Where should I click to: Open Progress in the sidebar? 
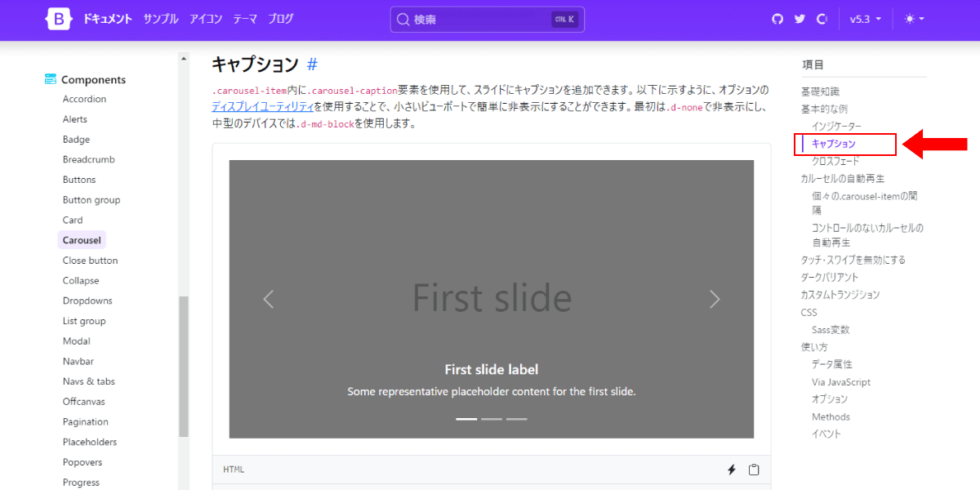(x=82, y=482)
